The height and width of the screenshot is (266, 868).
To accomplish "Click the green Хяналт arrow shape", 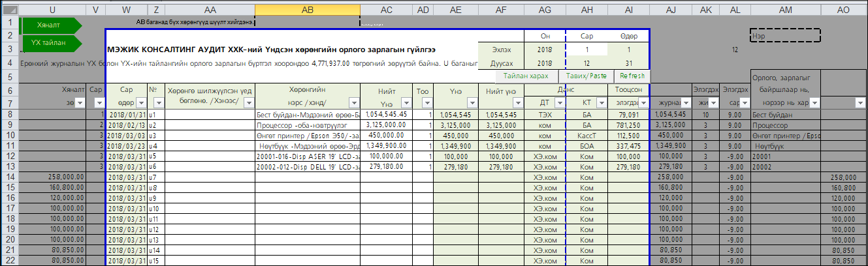I will click(51, 24).
